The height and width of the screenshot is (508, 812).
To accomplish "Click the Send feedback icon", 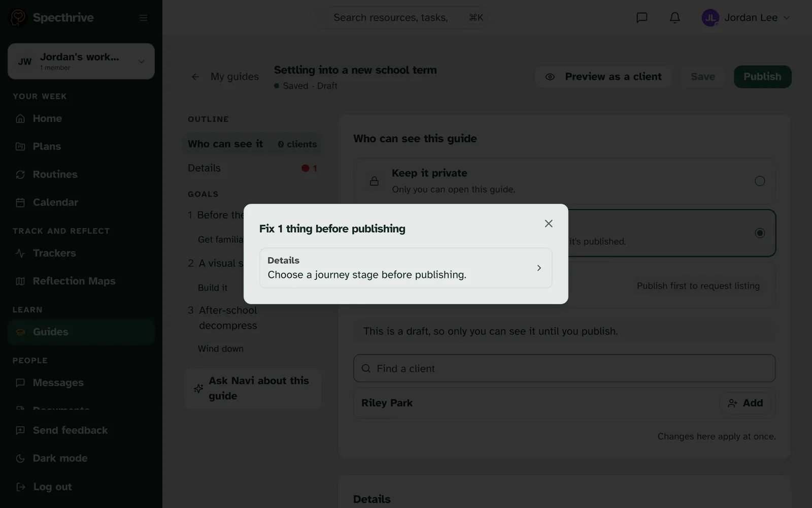I will pyautogui.click(x=20, y=430).
